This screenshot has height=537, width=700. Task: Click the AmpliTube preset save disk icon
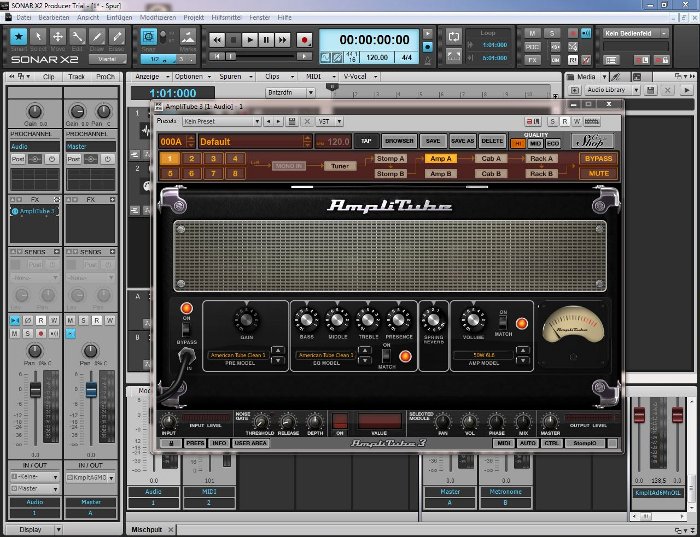click(x=292, y=121)
